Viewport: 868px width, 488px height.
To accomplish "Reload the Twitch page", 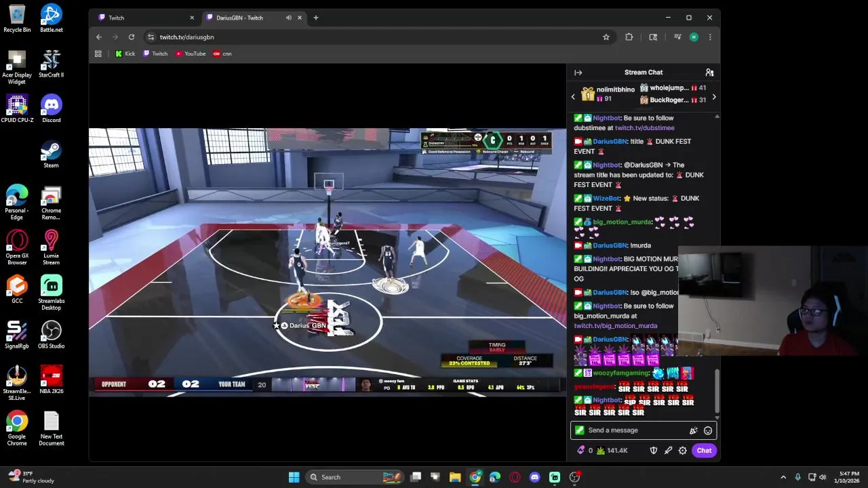I will 132,37.
